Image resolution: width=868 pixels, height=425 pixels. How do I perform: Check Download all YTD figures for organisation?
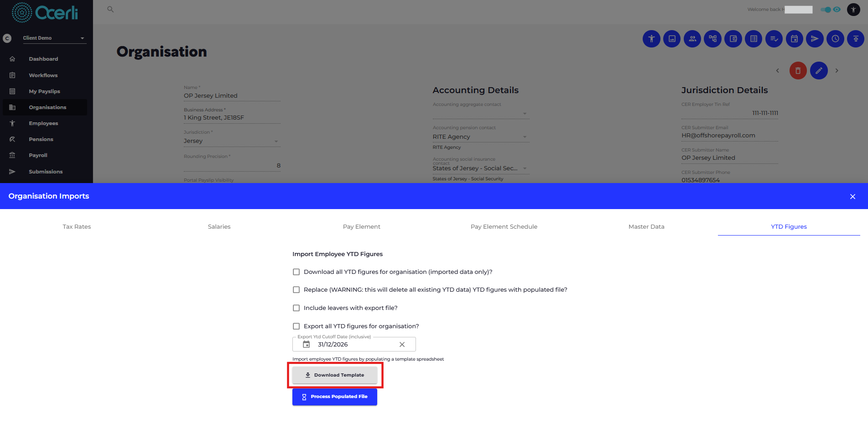[x=296, y=272]
